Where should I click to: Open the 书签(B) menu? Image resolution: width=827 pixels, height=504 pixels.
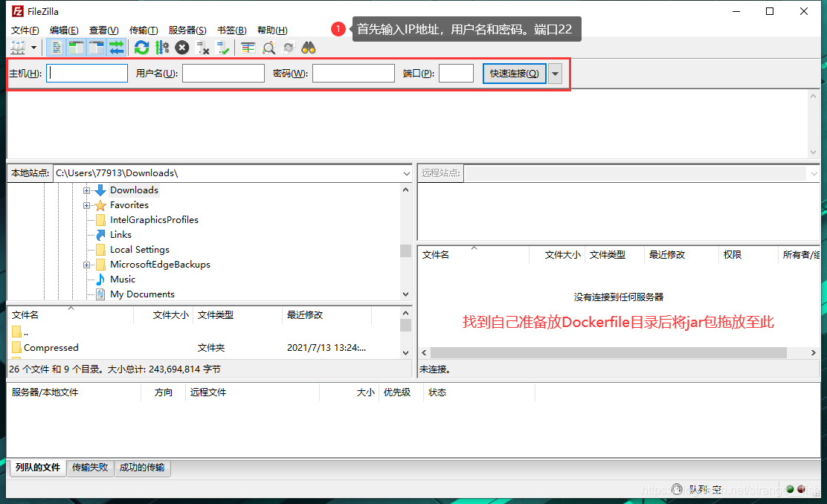pyautogui.click(x=231, y=30)
